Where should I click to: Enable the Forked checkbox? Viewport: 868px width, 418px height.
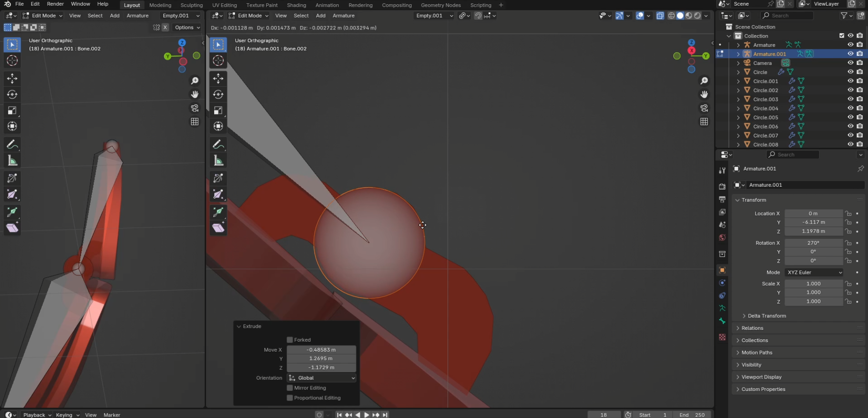(290, 340)
